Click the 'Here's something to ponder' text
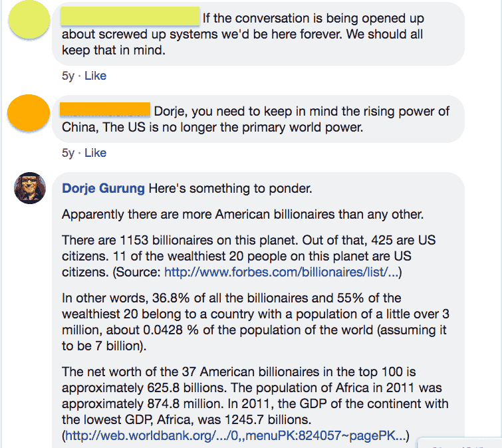This screenshot has width=502, height=448. tap(230, 188)
